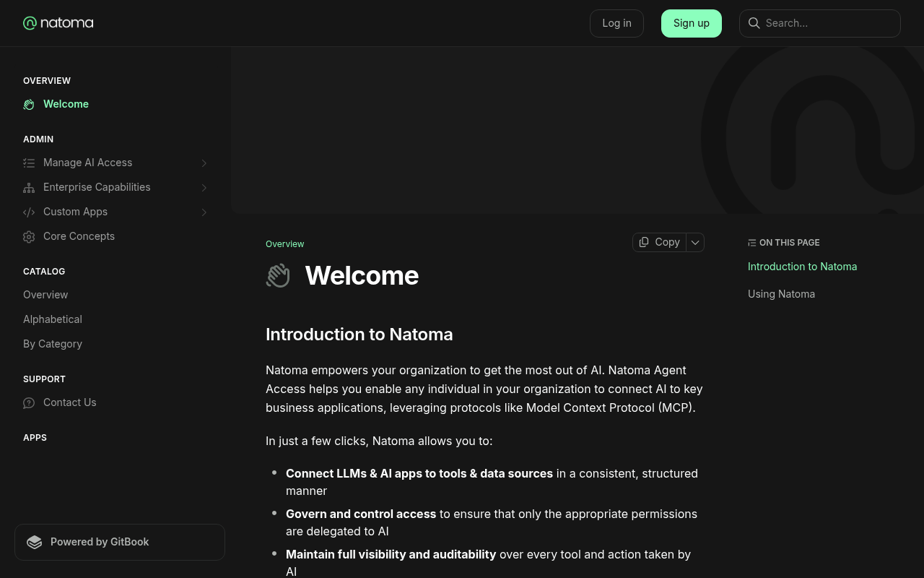This screenshot has width=924, height=578.
Task: Click the copy icon in the Copy button
Action: (644, 242)
